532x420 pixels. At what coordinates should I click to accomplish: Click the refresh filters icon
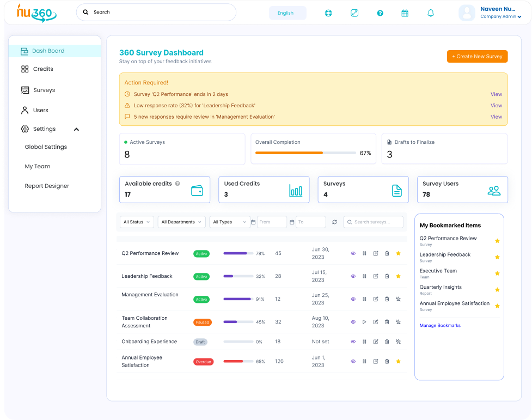pyautogui.click(x=334, y=222)
